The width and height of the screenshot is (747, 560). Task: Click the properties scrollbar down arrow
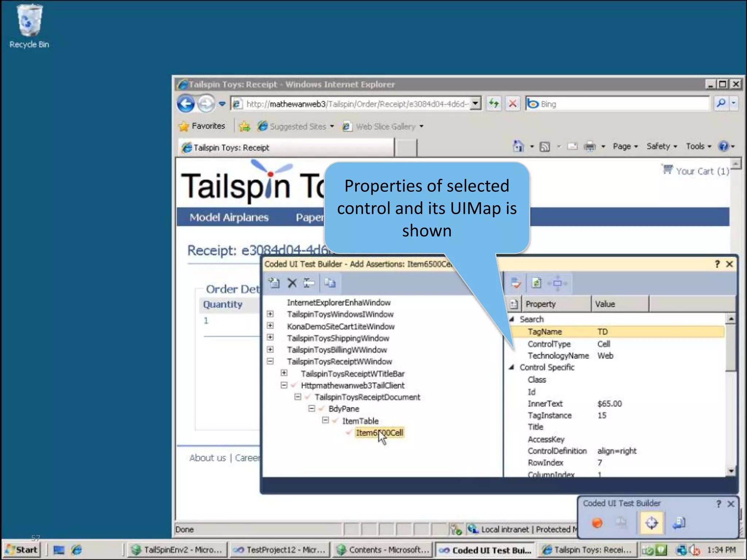click(x=731, y=471)
